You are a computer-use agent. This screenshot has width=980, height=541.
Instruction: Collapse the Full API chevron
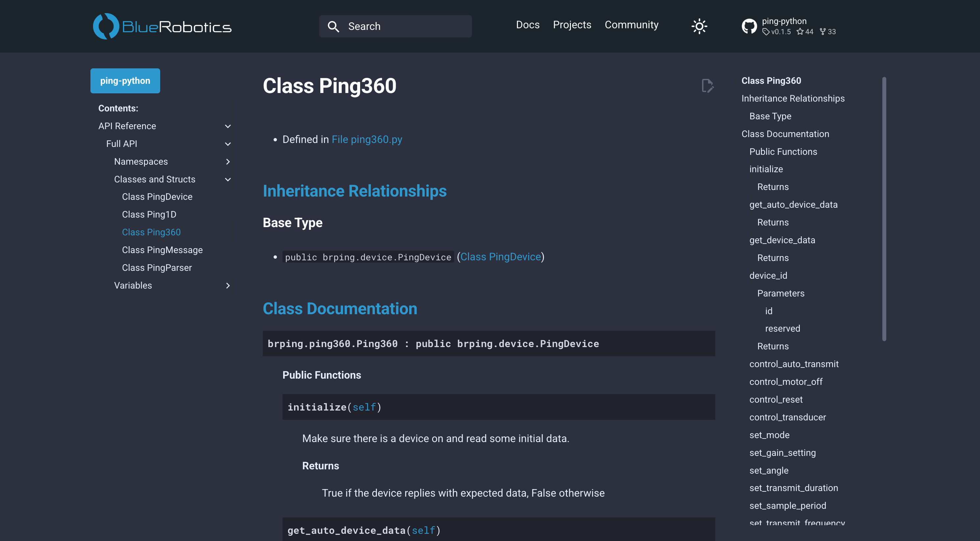228,144
